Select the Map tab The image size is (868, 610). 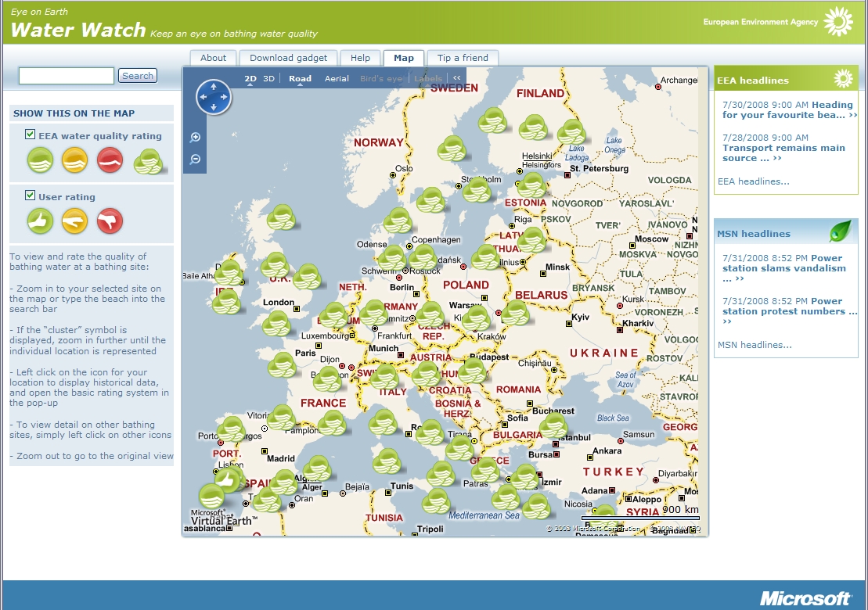click(404, 58)
